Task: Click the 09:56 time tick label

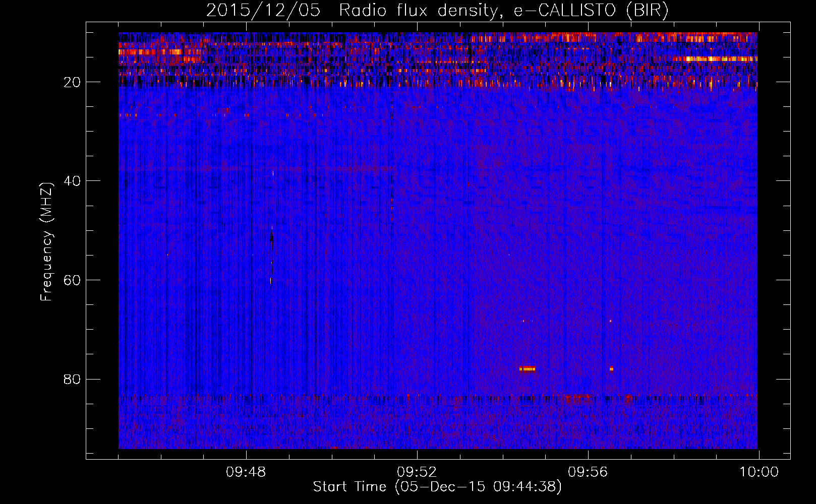Action: [588, 472]
